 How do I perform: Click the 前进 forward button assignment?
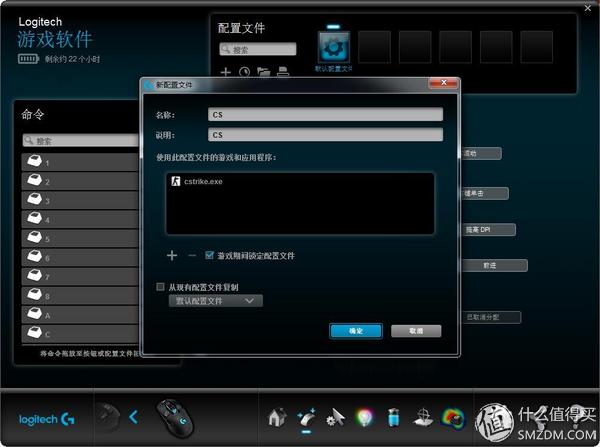494,265
